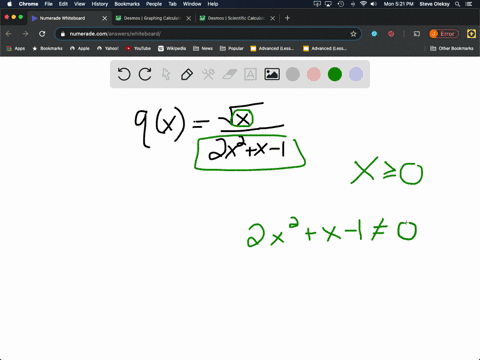Open Spotlight search magnifier
The height and width of the screenshot is (360, 480).
457,4
